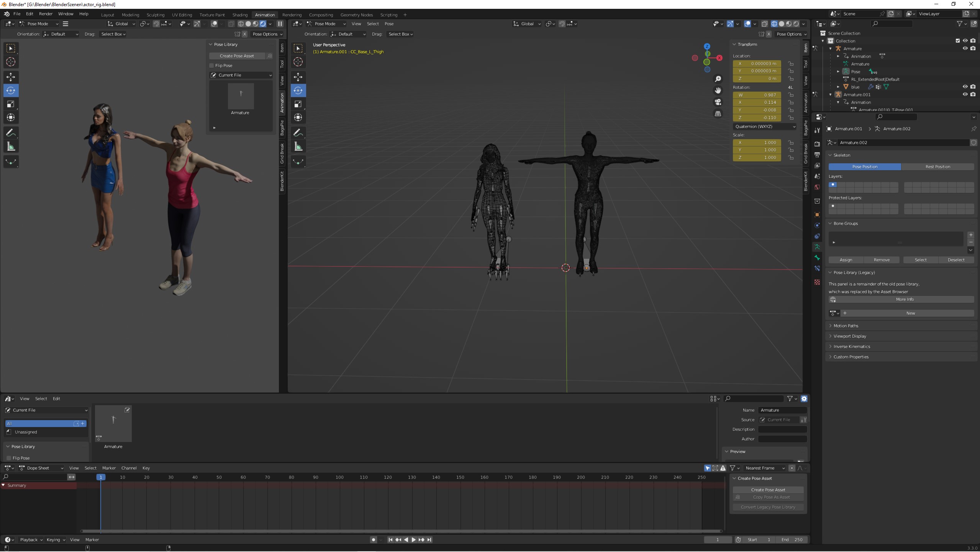The width and height of the screenshot is (980, 552).
Task: Open the Dope Sheet mode dropdown
Action: click(41, 468)
